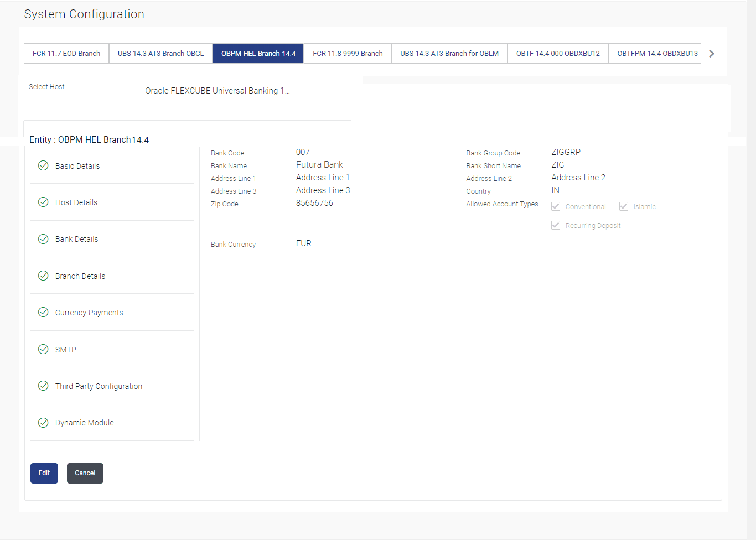Click the Basic Details checkmark icon
This screenshot has height=540, width=756.
pyautogui.click(x=43, y=165)
